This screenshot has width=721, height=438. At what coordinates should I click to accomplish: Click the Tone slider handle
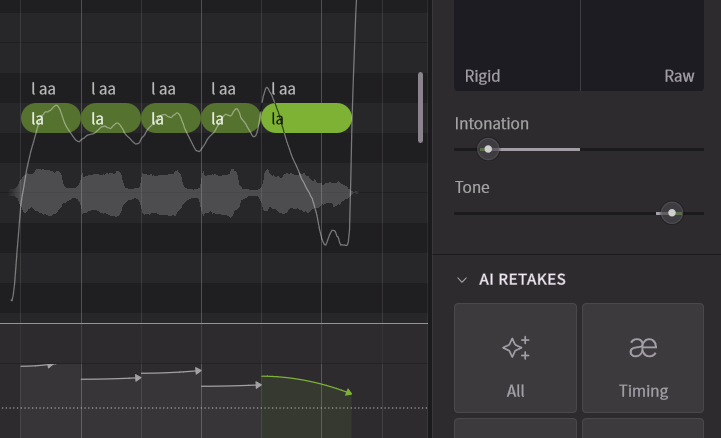click(x=672, y=213)
